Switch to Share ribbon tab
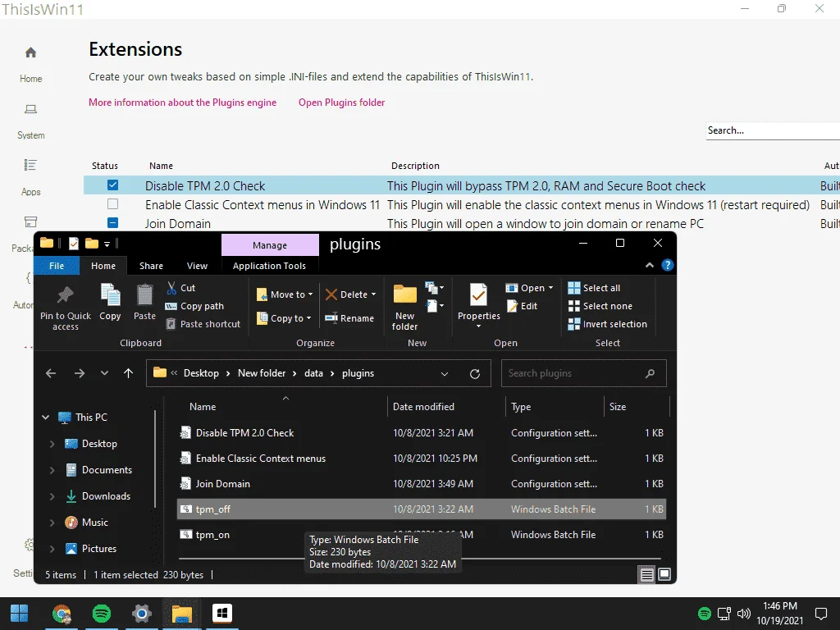Image resolution: width=840 pixels, height=630 pixels. tap(151, 266)
